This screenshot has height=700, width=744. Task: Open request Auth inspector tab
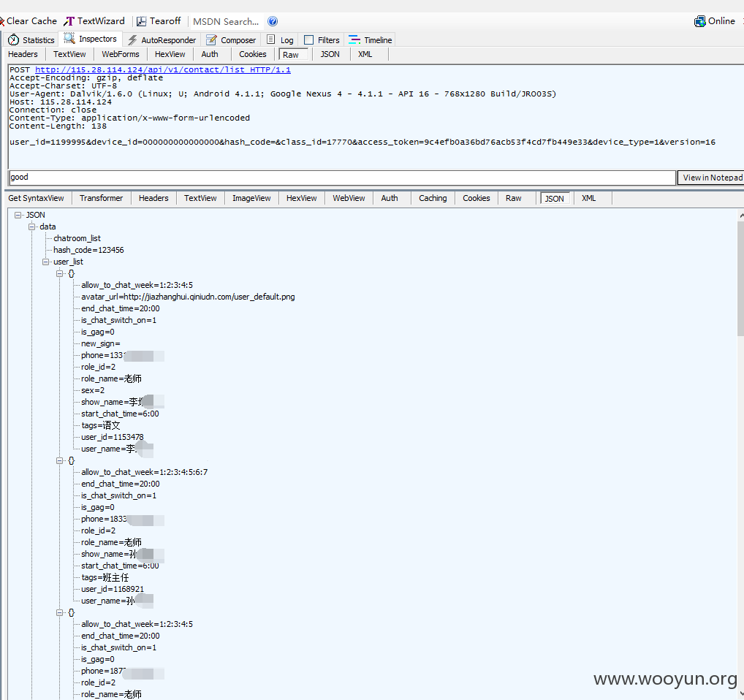pyautogui.click(x=210, y=54)
